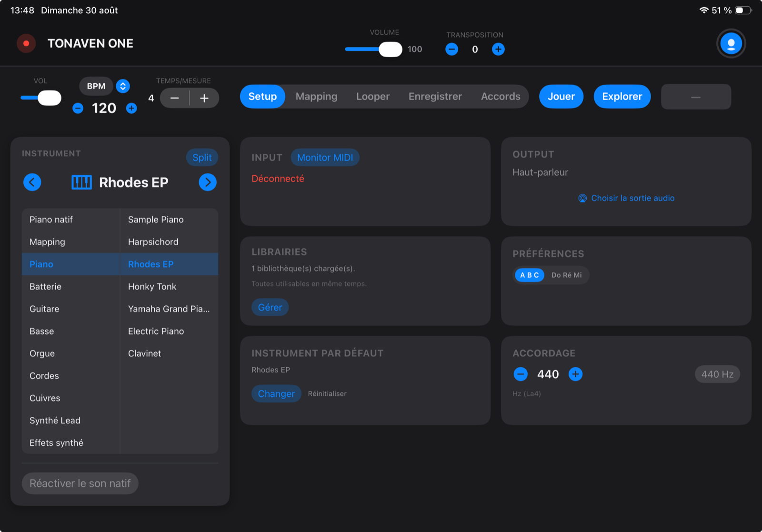Select the Harpsichord instrument
The height and width of the screenshot is (532, 762).
(169, 241)
